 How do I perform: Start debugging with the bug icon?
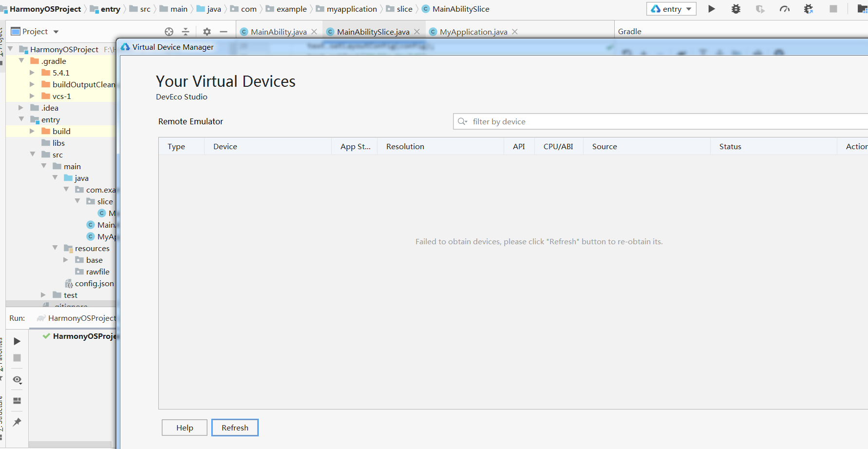click(x=736, y=9)
